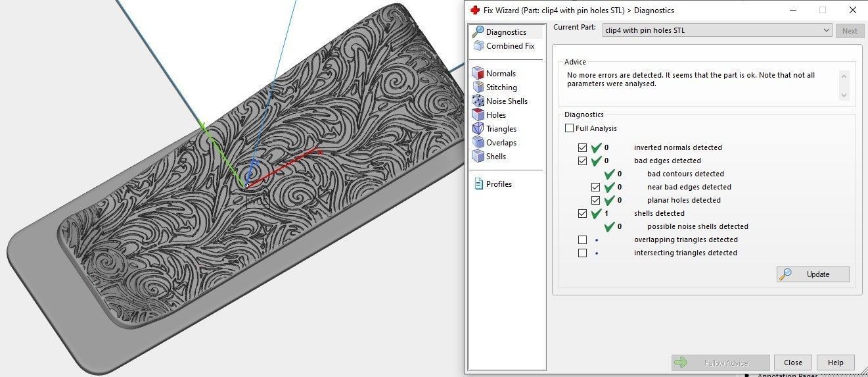Click the Overlaps icon

click(x=478, y=143)
